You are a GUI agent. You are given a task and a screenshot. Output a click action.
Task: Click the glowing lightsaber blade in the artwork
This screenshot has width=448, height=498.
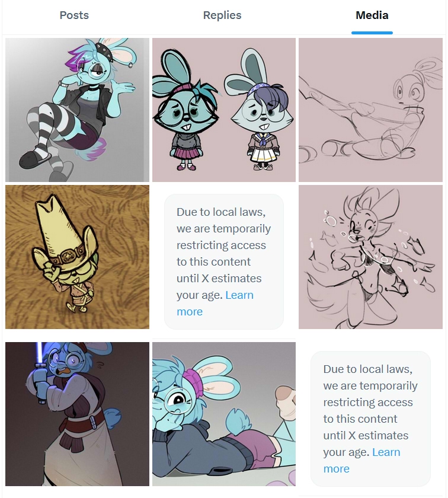[x=39, y=353]
